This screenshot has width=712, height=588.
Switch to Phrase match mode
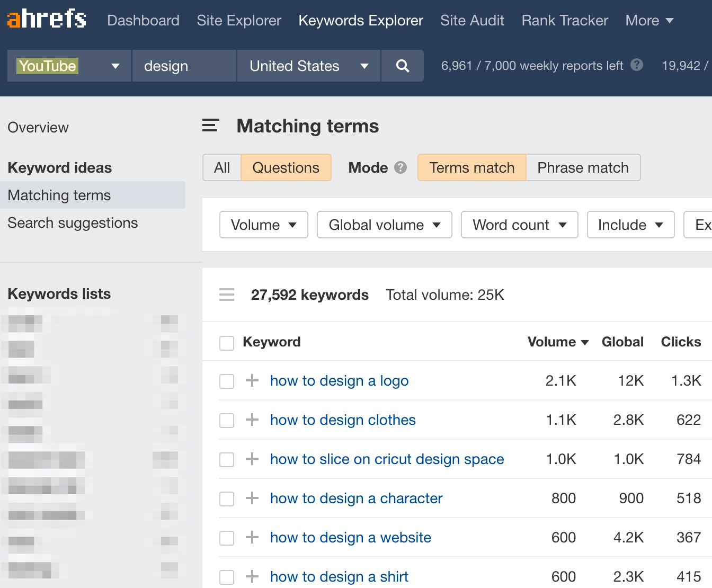583,167
